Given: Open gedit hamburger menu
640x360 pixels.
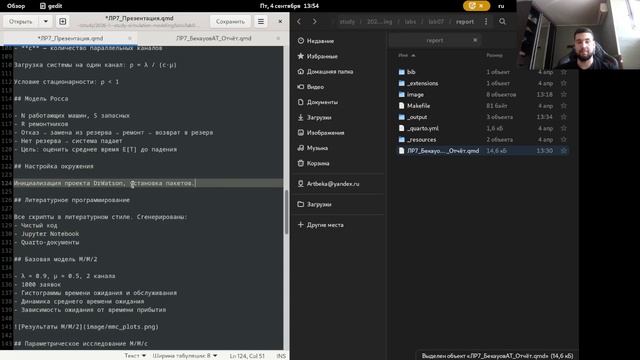Looking at the screenshot, I should point(261,21).
